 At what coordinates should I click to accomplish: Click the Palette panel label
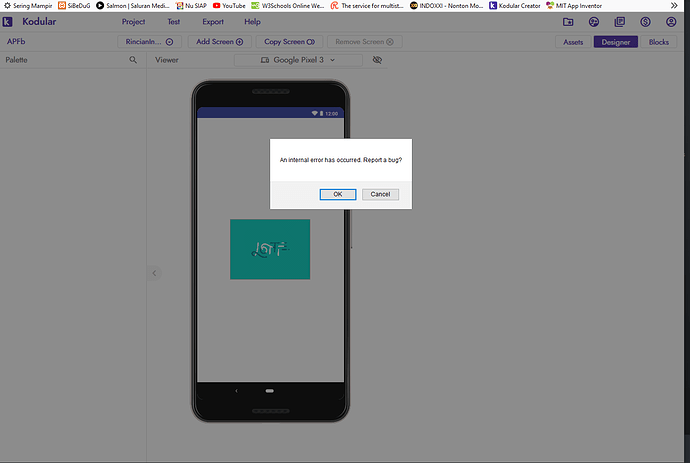click(x=16, y=60)
